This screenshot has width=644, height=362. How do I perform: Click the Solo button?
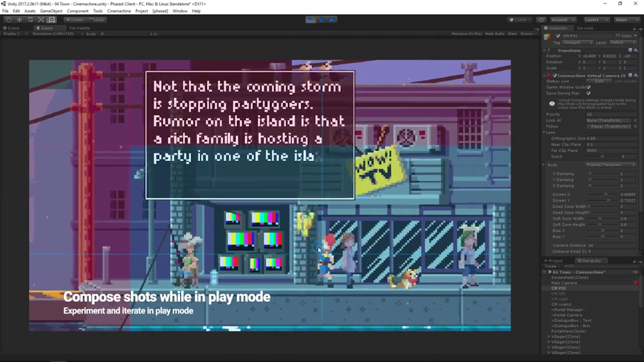click(599, 81)
